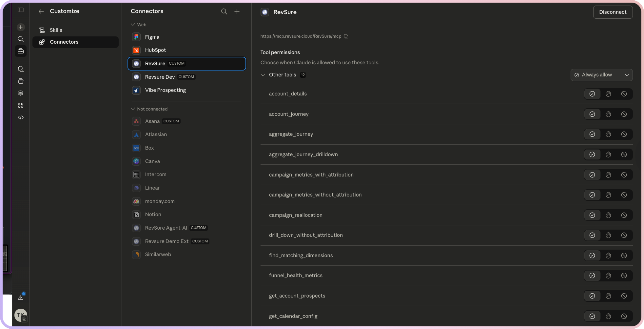
Task: Disconnect the RevSure connector
Action: [x=613, y=12]
